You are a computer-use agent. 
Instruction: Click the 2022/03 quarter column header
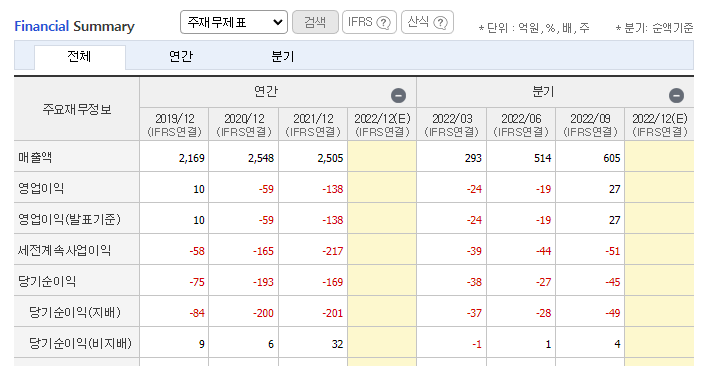(452, 124)
